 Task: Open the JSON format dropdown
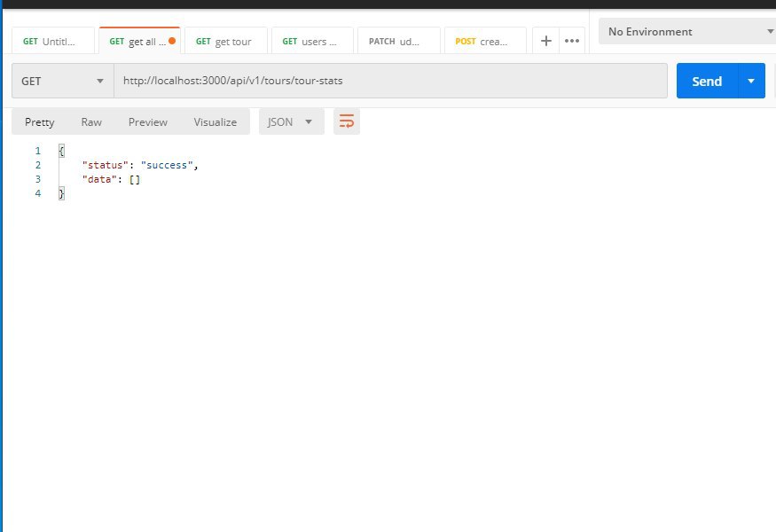coord(291,121)
